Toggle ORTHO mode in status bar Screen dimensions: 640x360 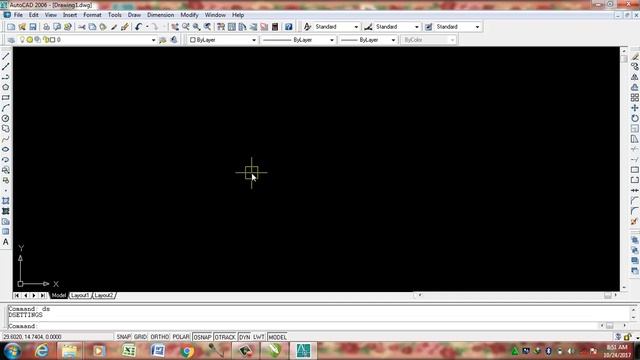(160, 337)
